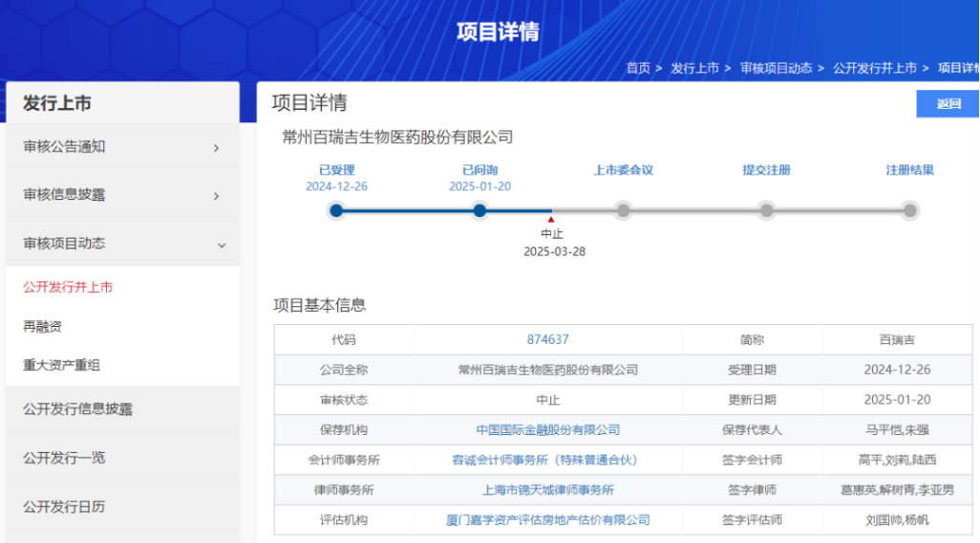Open 公开发行日历 page
980x543 pixels.
tap(64, 507)
